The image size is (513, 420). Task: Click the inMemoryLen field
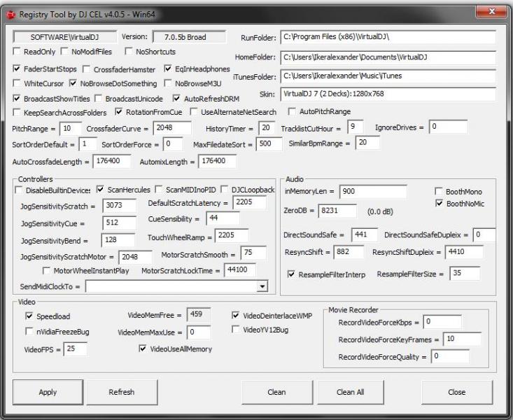click(373, 192)
